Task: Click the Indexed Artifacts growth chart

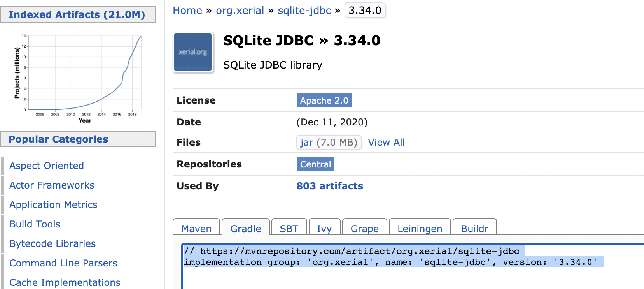Action: pyautogui.click(x=78, y=78)
